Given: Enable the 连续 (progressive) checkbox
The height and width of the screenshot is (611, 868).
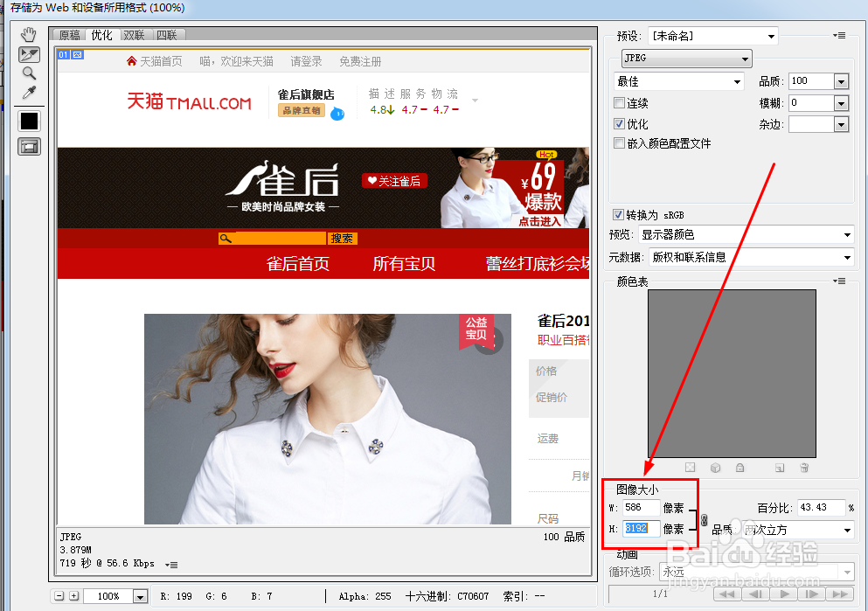Looking at the screenshot, I should point(620,102).
